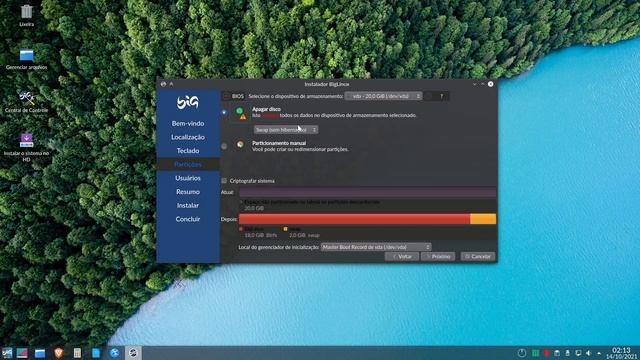640x360 pixels.
Task: Click the Particionamento manual option icon
Action: tap(240, 144)
